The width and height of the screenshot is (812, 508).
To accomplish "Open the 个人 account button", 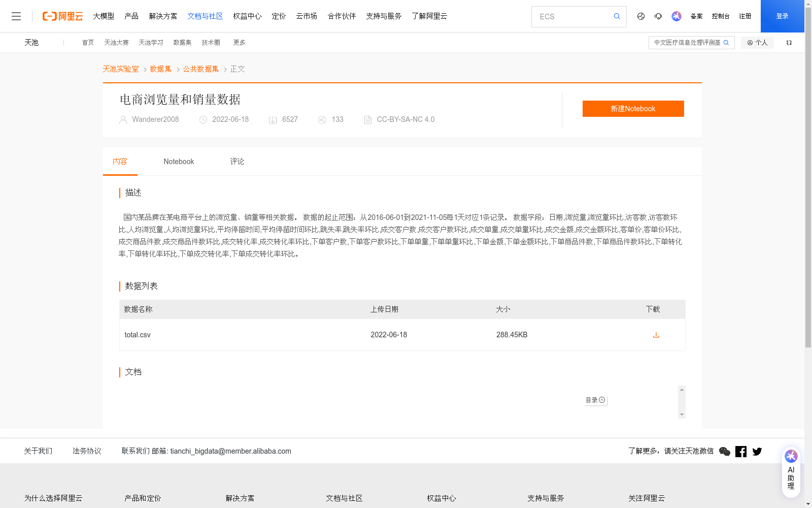I will (757, 43).
